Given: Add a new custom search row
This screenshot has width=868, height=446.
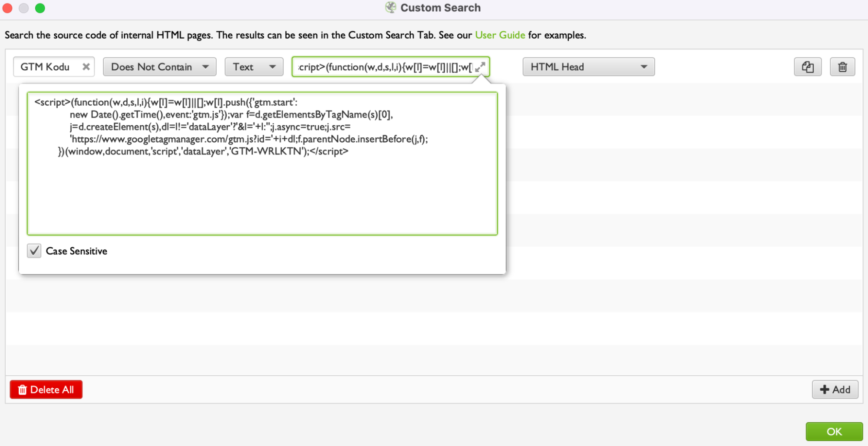Looking at the screenshot, I should point(835,389).
